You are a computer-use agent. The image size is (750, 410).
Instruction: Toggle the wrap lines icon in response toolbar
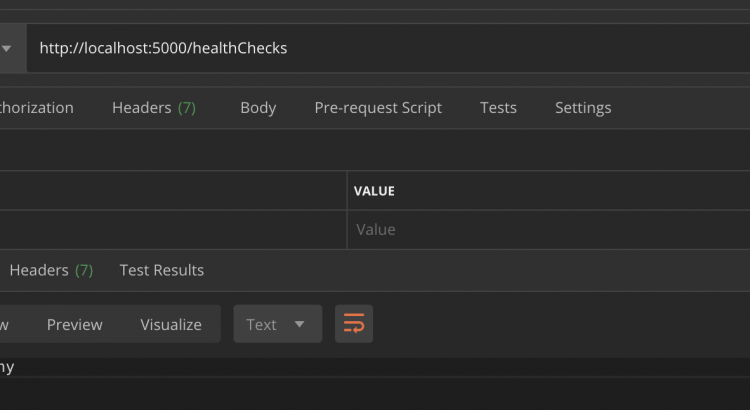click(x=354, y=324)
